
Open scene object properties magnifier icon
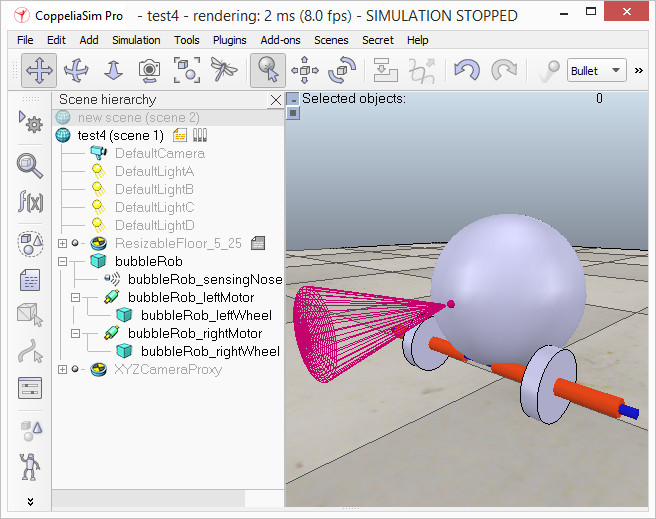(x=29, y=166)
